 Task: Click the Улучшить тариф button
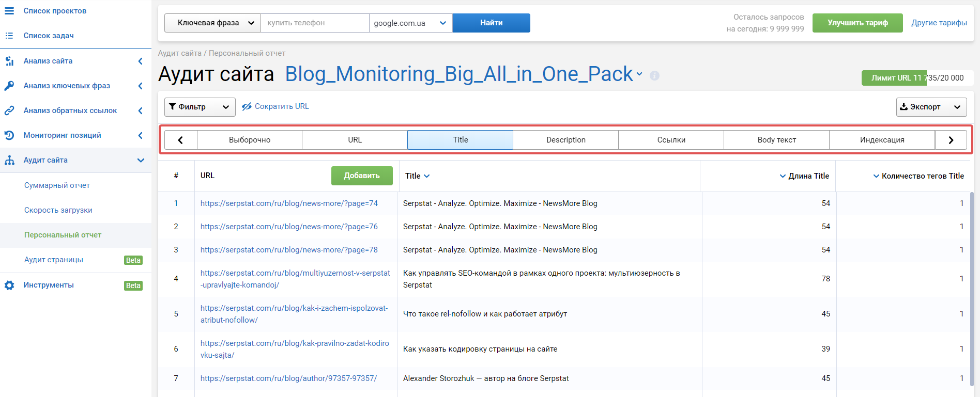pos(857,23)
